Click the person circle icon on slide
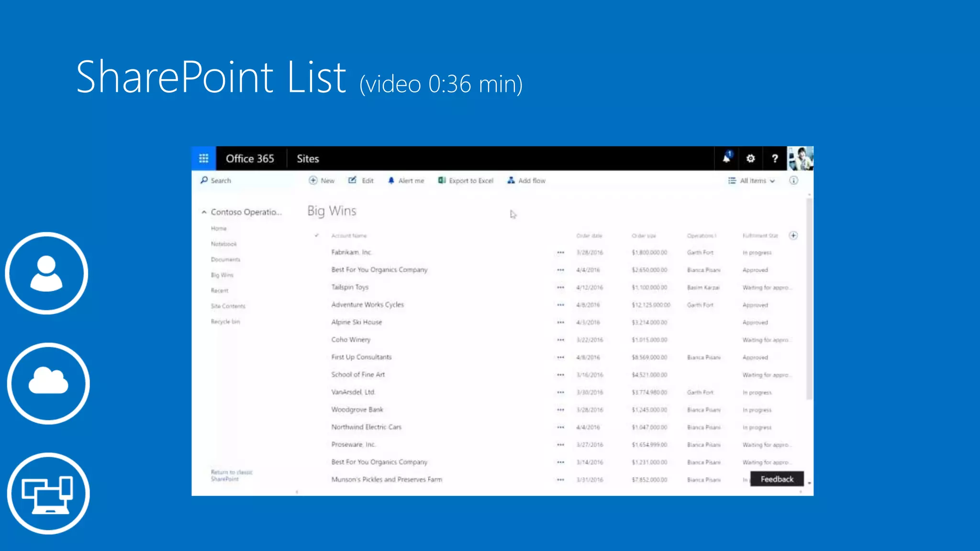This screenshot has height=551, width=980. click(x=46, y=273)
